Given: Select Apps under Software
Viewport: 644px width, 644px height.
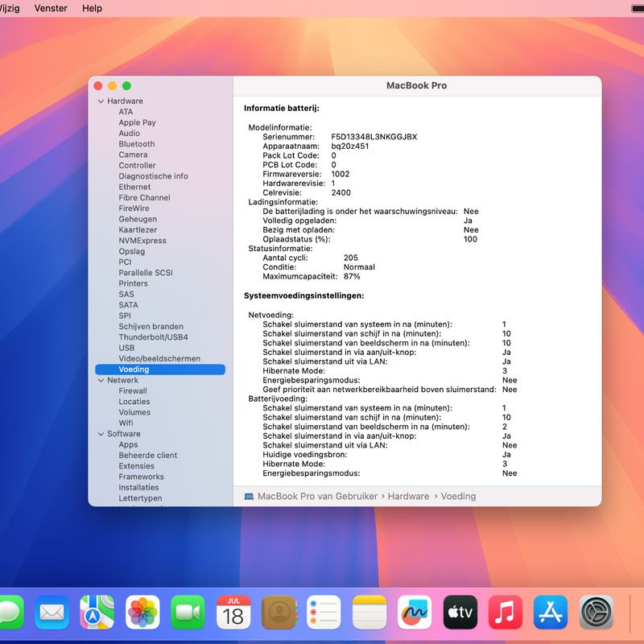Looking at the screenshot, I should 128,444.
